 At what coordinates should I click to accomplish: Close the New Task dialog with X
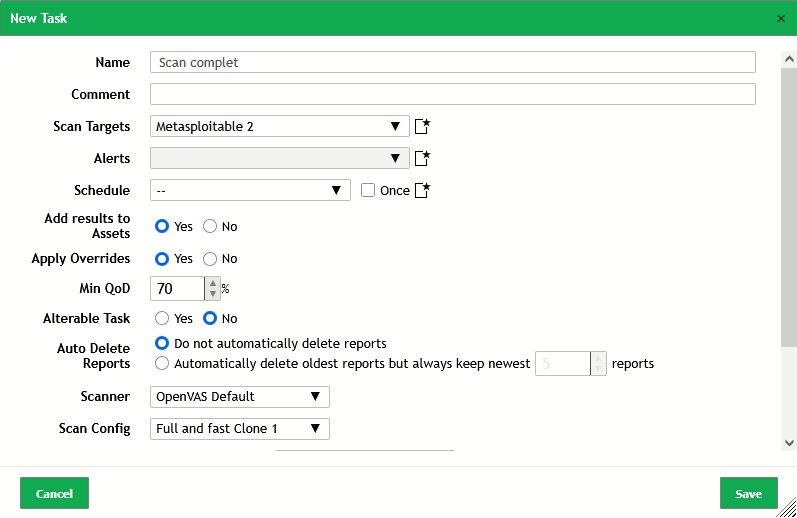coord(780,18)
